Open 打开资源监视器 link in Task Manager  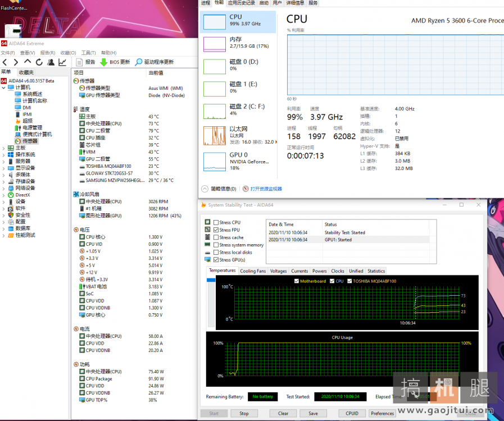point(266,189)
